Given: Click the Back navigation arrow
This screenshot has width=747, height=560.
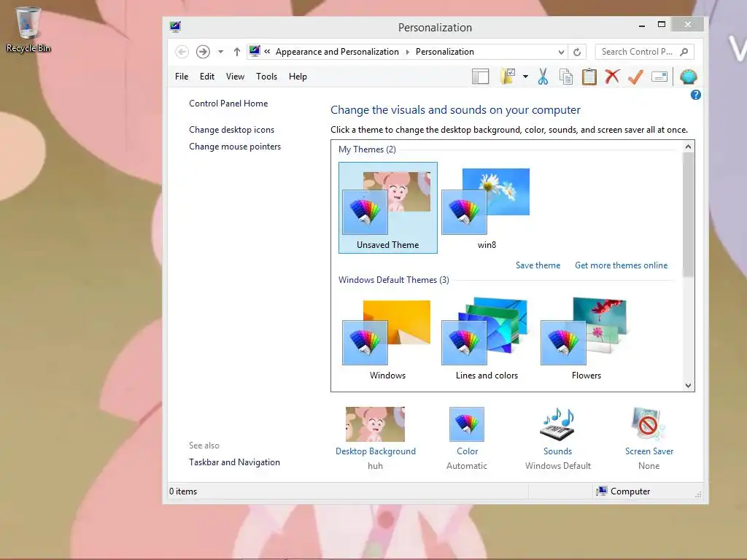Looking at the screenshot, I should pyautogui.click(x=182, y=52).
